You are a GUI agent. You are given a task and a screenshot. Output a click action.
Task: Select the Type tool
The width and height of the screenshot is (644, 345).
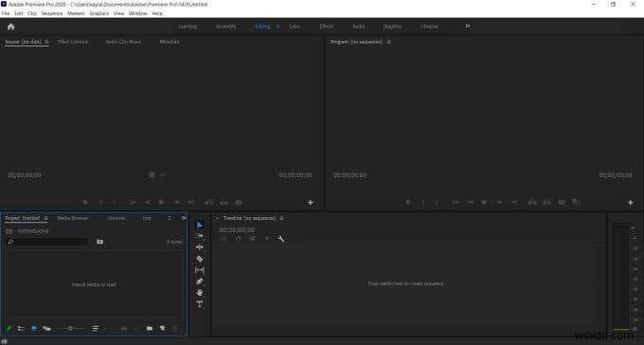click(200, 304)
